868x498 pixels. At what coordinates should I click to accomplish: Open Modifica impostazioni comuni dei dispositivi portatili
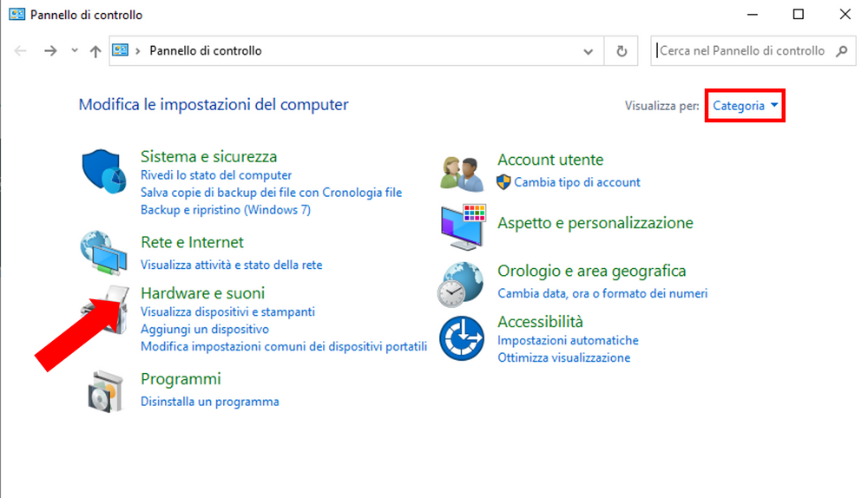point(284,346)
